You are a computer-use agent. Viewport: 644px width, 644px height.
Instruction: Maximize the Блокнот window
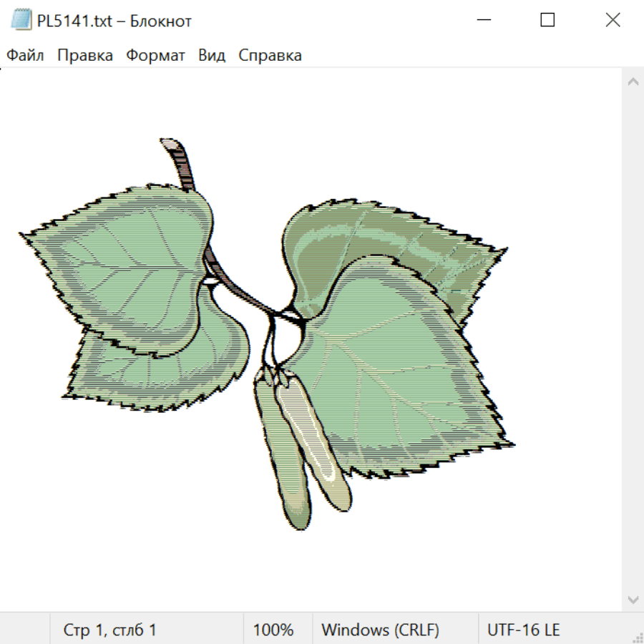pos(547,21)
